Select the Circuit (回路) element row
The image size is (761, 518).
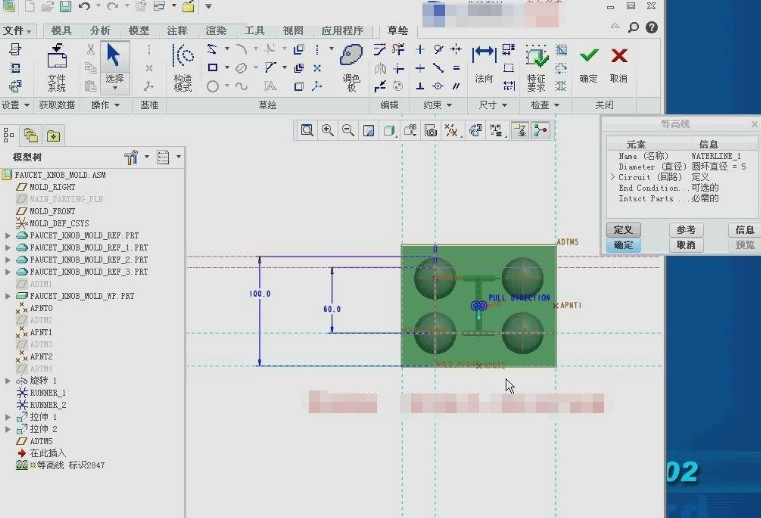[682, 177]
